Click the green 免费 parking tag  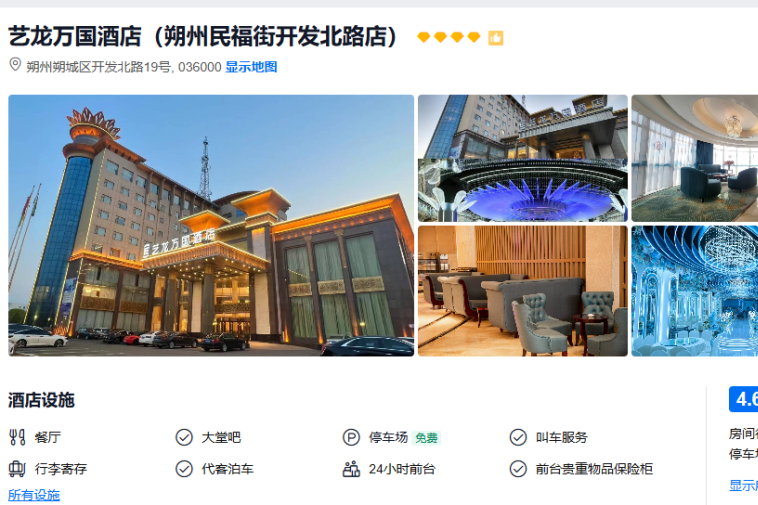(426, 438)
